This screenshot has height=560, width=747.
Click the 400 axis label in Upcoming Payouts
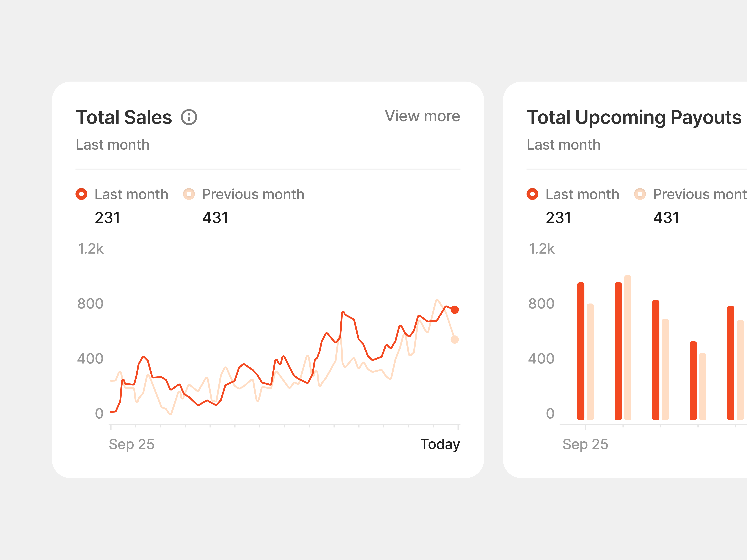point(541,358)
